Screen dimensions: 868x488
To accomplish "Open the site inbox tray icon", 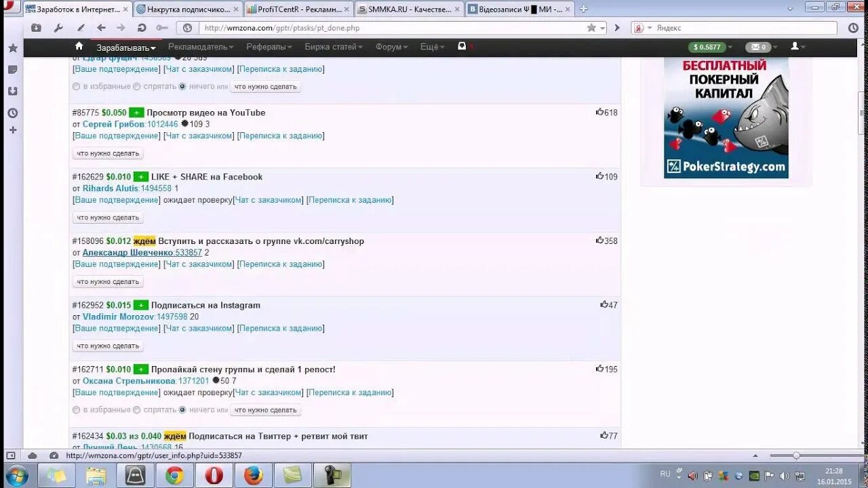I will (x=462, y=46).
